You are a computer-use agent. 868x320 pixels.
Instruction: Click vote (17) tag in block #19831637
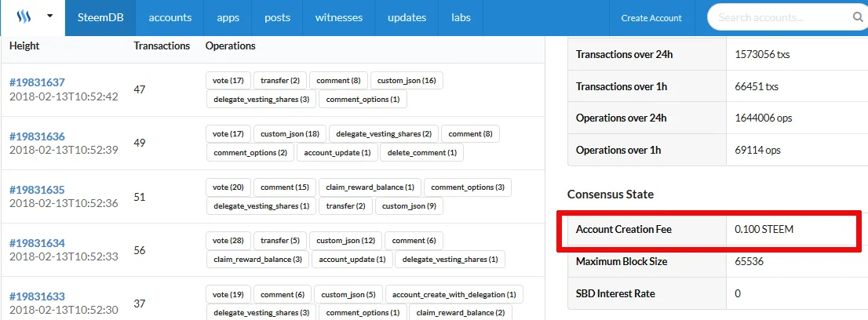click(x=228, y=80)
